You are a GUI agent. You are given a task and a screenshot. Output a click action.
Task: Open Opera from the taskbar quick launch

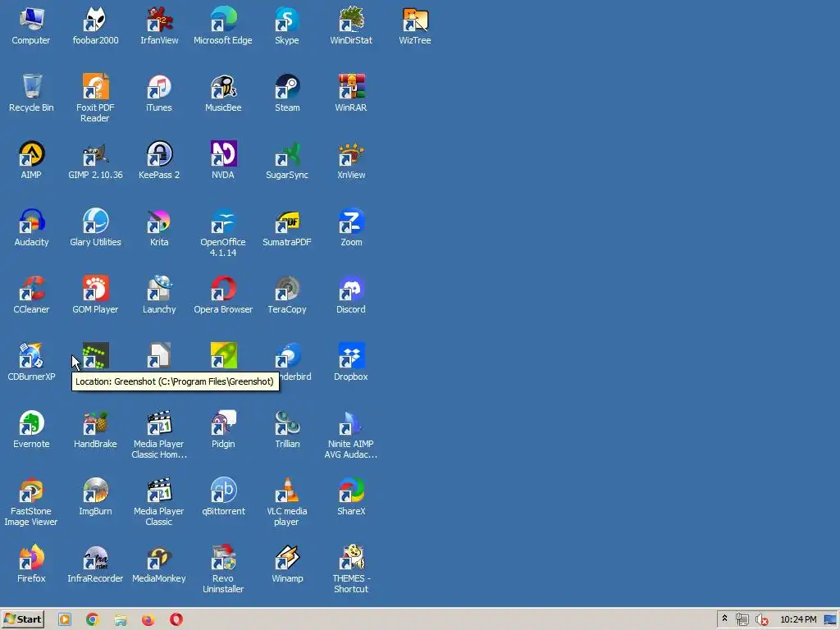tap(176, 620)
